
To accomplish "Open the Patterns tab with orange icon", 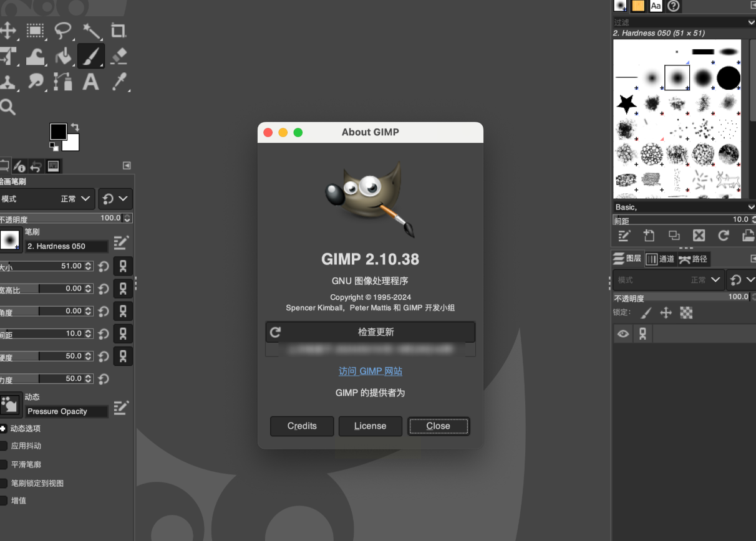I will coord(638,6).
